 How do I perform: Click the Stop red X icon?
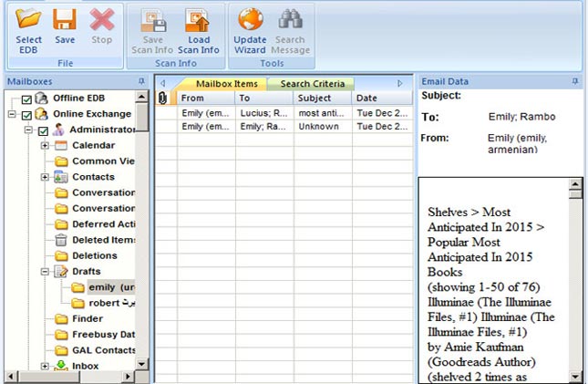[x=101, y=19]
